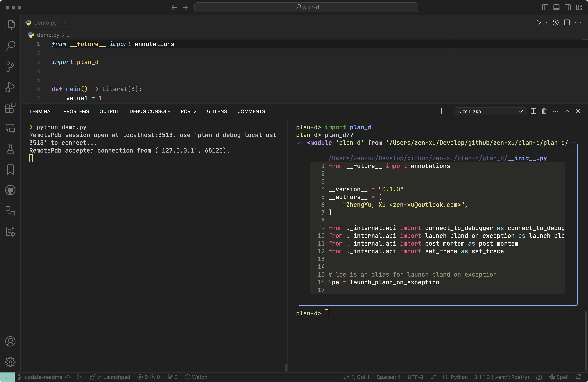Screen dimensions: 588x382
Task: Switch to the GITLENS panel tab
Action: (217, 111)
